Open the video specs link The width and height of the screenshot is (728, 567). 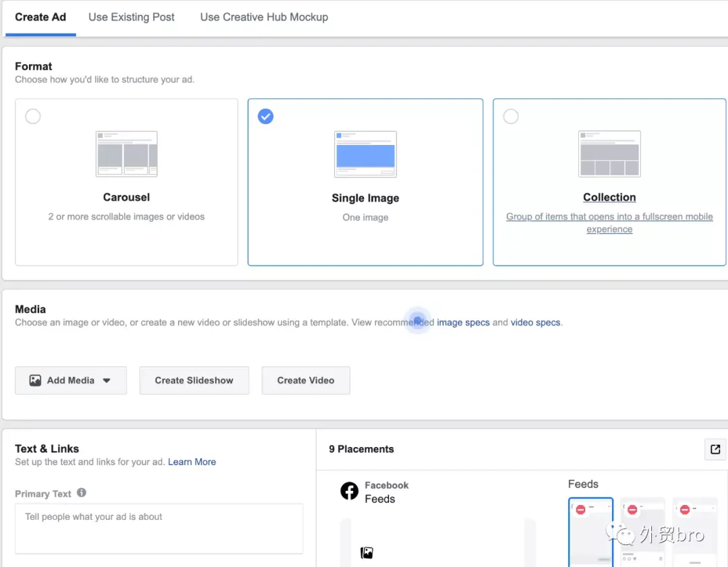pos(535,322)
